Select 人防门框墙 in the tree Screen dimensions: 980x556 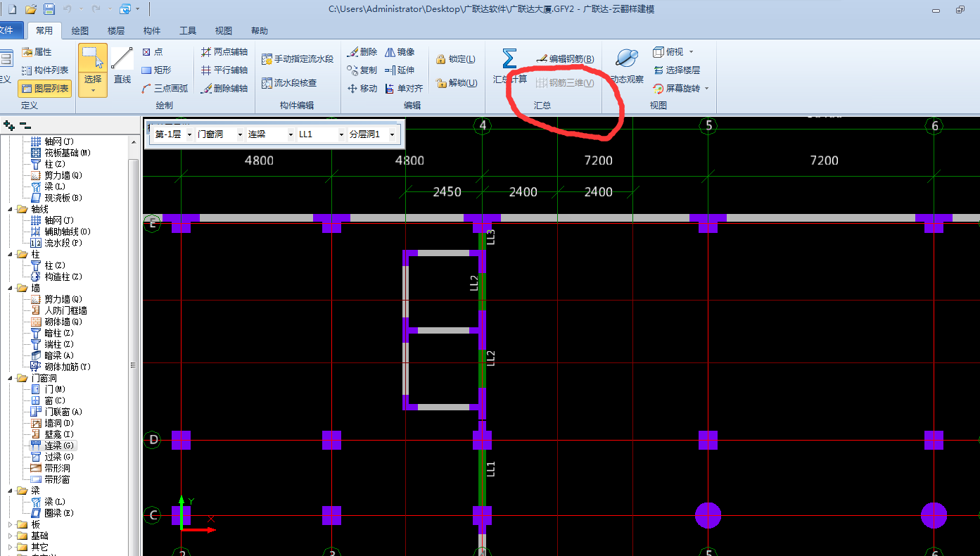point(59,310)
